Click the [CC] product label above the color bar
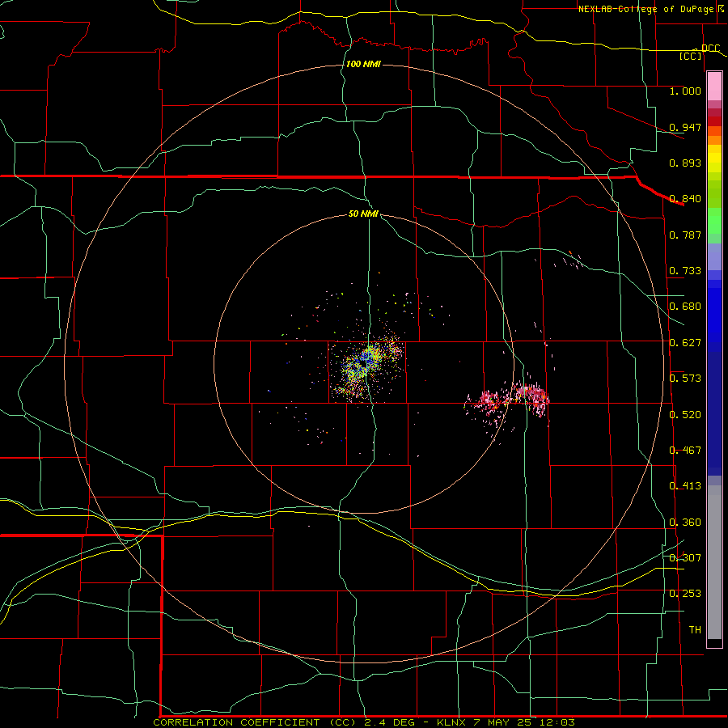 coord(691,56)
